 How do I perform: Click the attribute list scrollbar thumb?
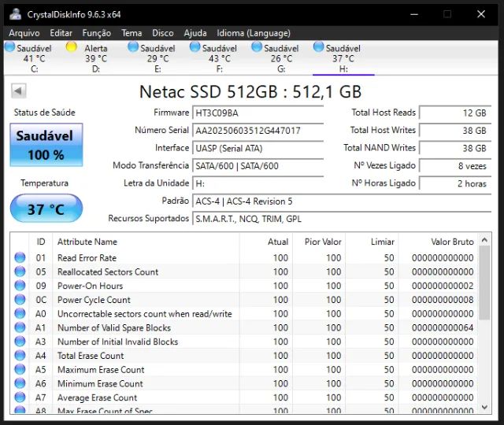[485, 283]
